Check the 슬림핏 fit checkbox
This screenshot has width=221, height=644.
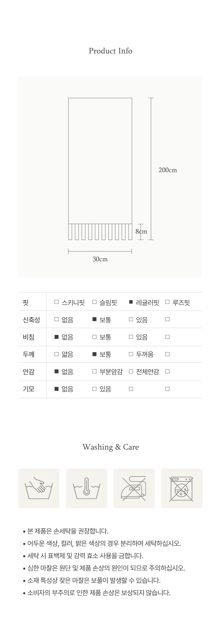click(x=94, y=302)
